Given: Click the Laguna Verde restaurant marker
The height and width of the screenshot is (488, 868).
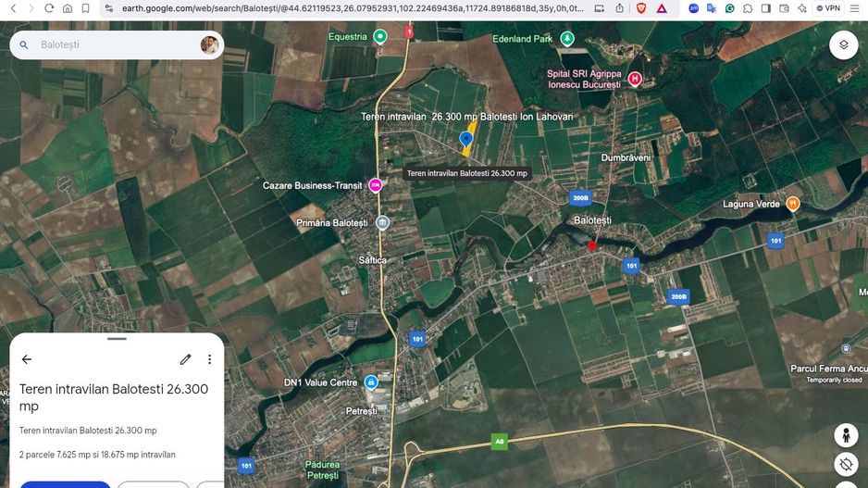Looking at the screenshot, I should tap(793, 204).
